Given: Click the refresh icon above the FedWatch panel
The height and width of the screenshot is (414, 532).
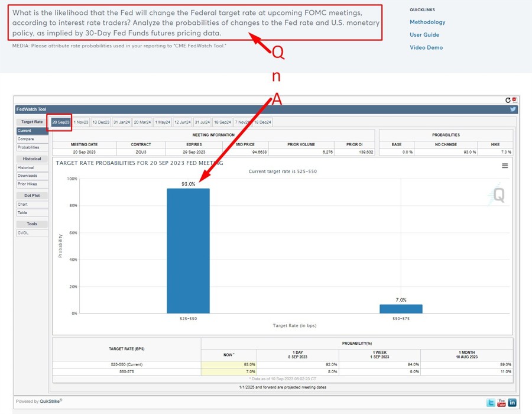Looking at the screenshot, I should [x=508, y=100].
